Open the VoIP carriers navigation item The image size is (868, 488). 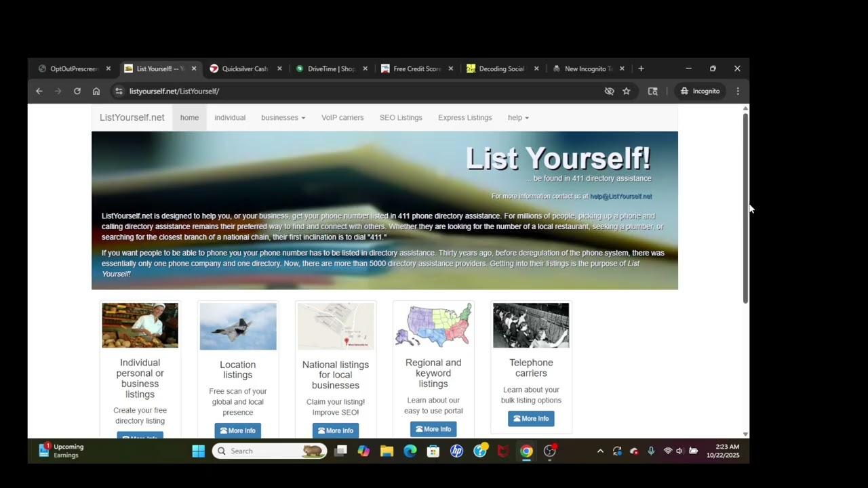point(342,117)
